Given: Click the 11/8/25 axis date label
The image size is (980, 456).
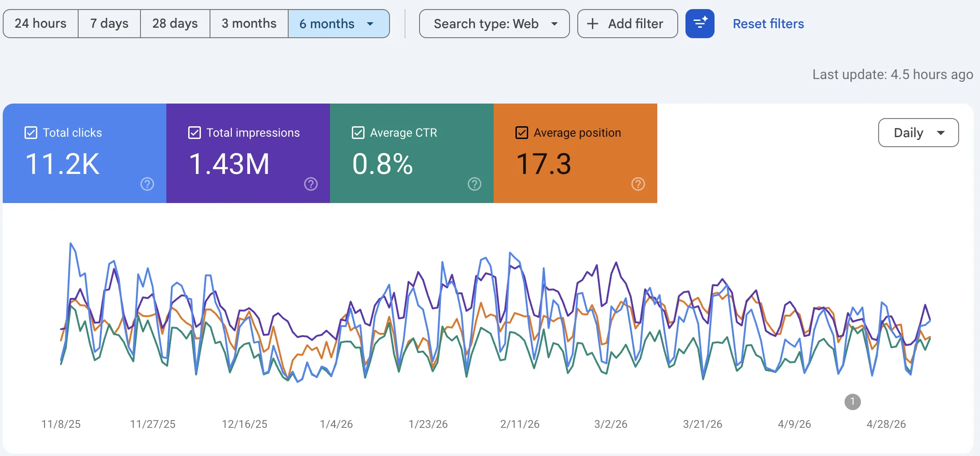Looking at the screenshot, I should [x=61, y=424].
